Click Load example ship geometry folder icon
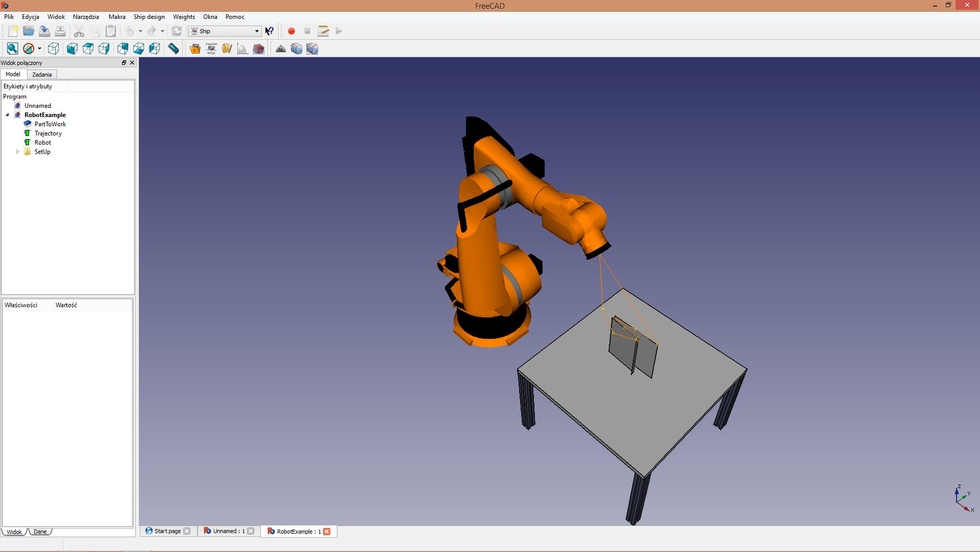 195,49
